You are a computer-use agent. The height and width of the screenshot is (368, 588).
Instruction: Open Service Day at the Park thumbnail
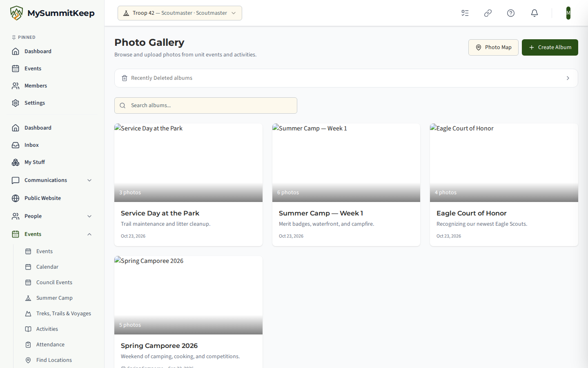[188, 163]
